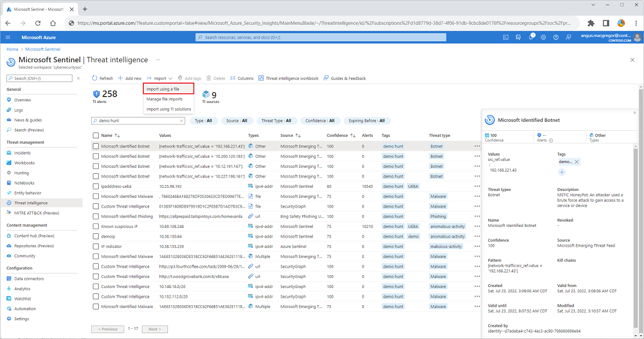
Task: Tick the Known suspicious IP checkbox
Action: coord(96,226)
